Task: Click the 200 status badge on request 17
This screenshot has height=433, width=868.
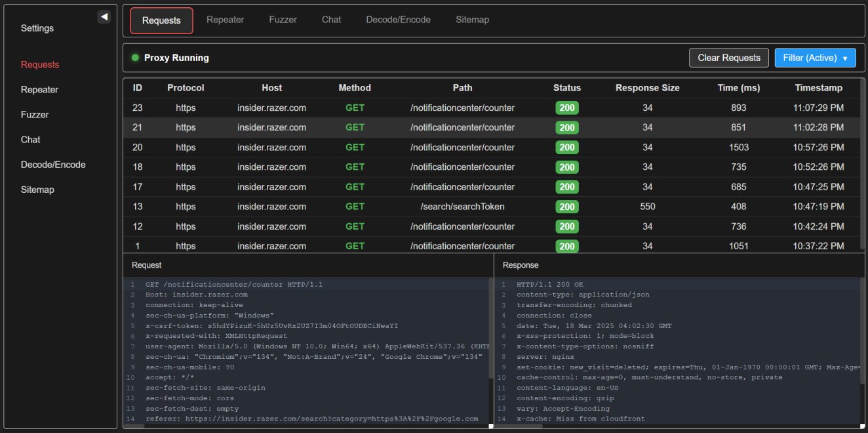Action: point(566,186)
